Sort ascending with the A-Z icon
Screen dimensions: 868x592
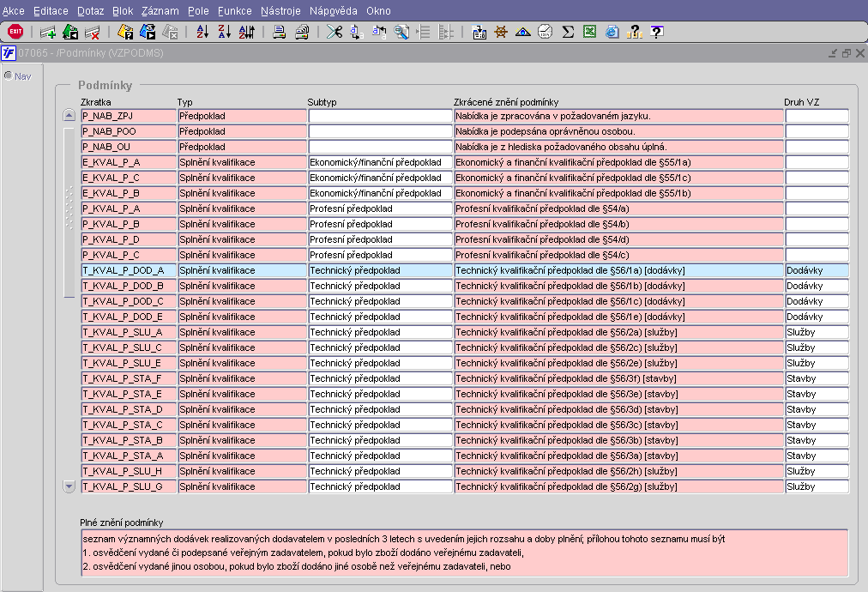coord(202,32)
